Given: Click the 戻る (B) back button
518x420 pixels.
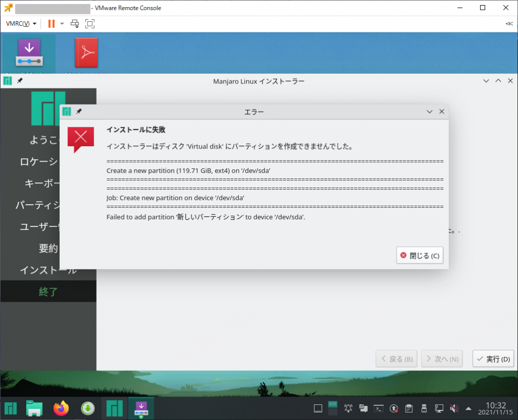Looking at the screenshot, I should point(397,359).
